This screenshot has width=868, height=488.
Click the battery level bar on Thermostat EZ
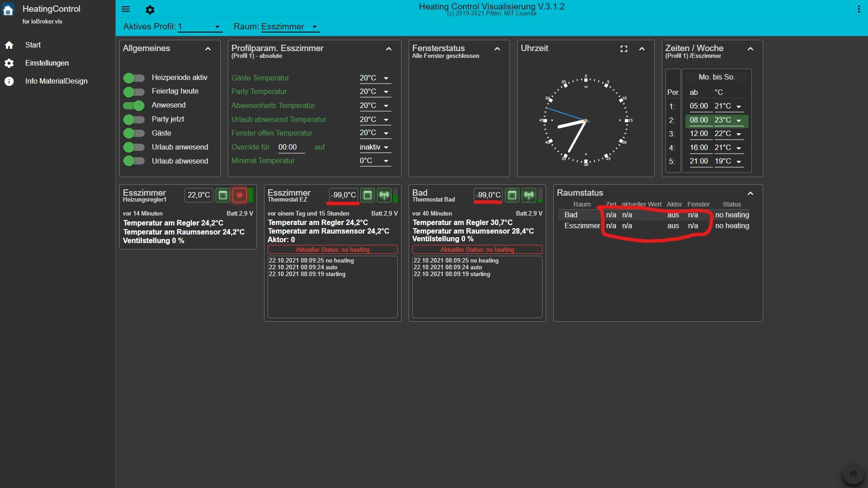point(396,195)
